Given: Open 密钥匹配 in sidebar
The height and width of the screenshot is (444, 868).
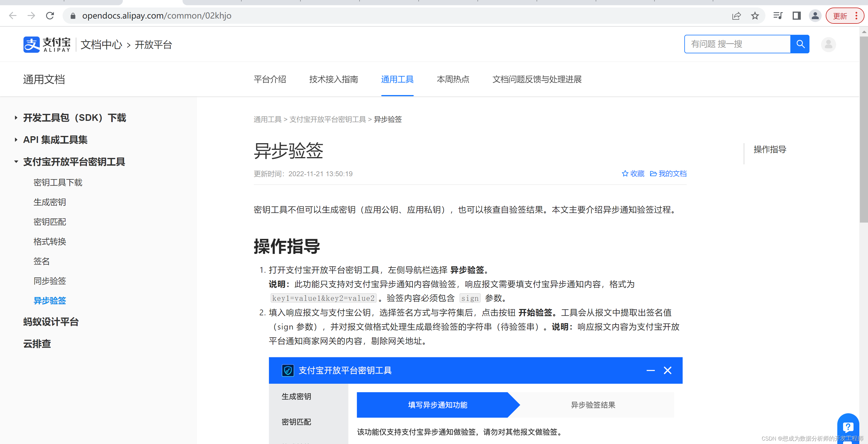Looking at the screenshot, I should 50,222.
